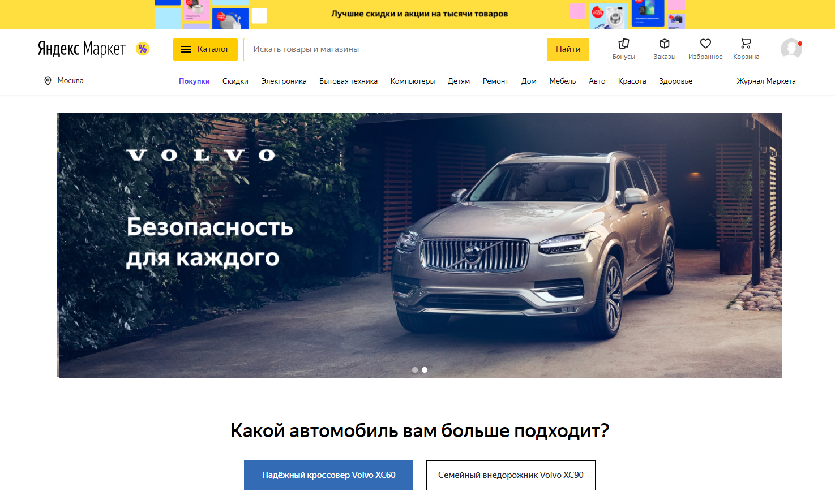Open the top yellow discounts promo banner
Image resolution: width=835 pixels, height=504 pixels.
[x=419, y=14]
